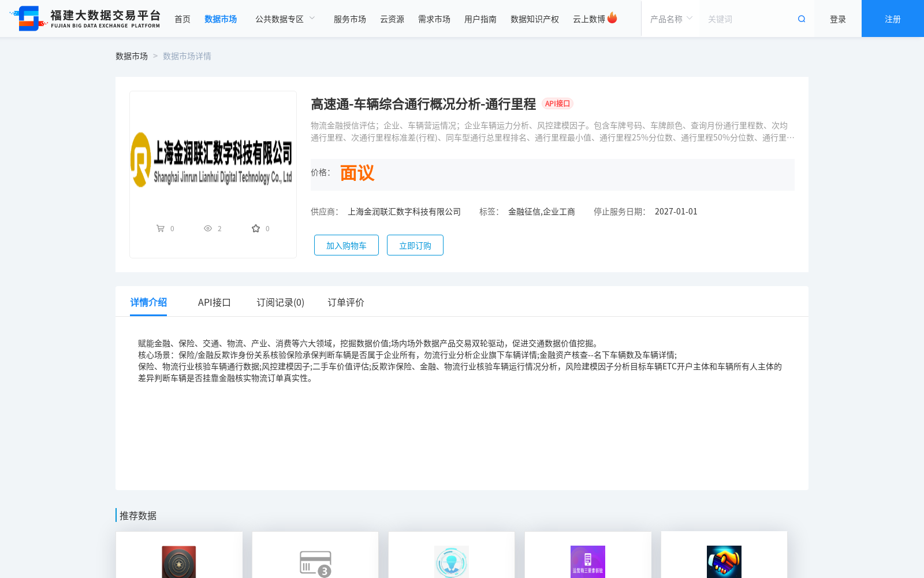Click the Fujian Big Data Exchange Platform logo
Image resolution: width=924 pixels, height=578 pixels.
85,18
